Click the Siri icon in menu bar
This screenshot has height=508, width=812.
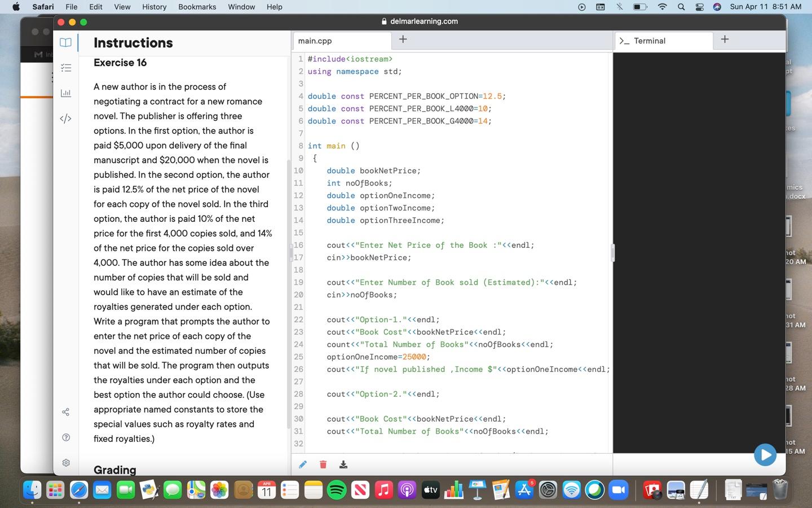pos(717,7)
